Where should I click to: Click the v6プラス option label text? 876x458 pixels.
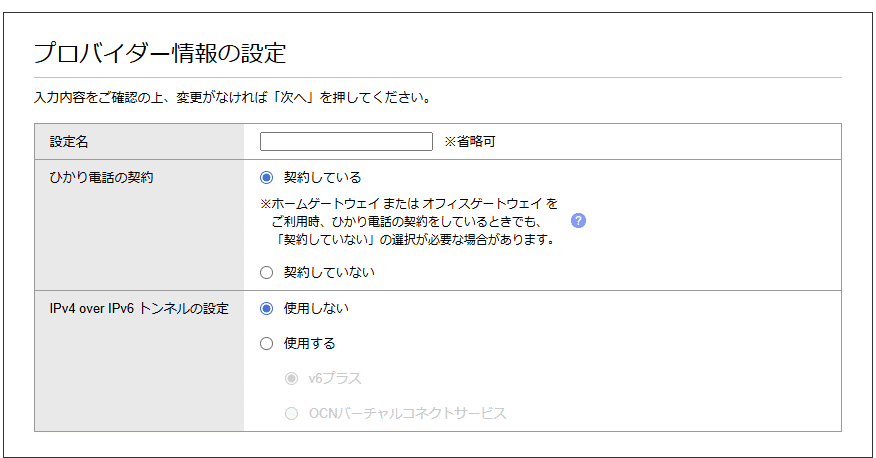point(335,379)
